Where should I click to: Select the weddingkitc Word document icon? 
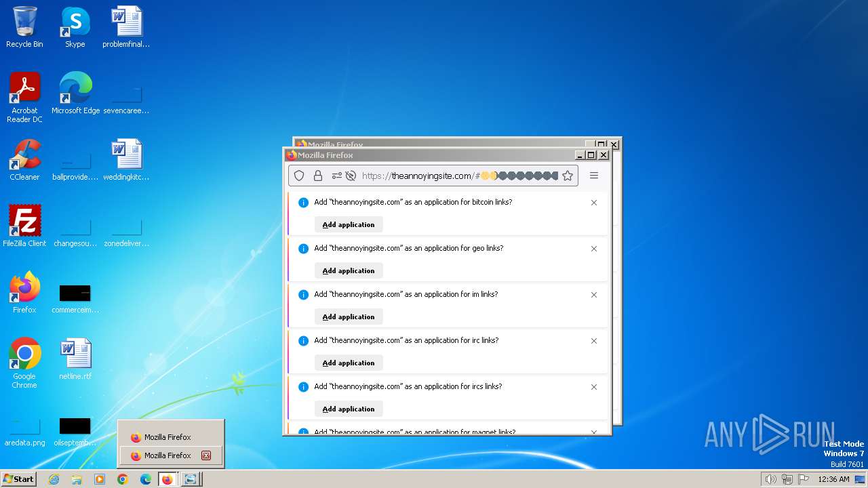126,159
